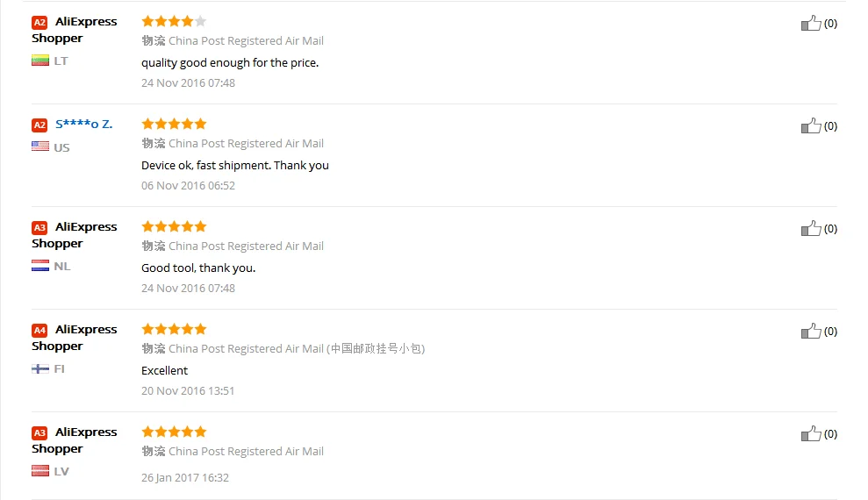Click the review text 'quality good enough for the price'
The height and width of the screenshot is (500, 868).
pos(230,63)
